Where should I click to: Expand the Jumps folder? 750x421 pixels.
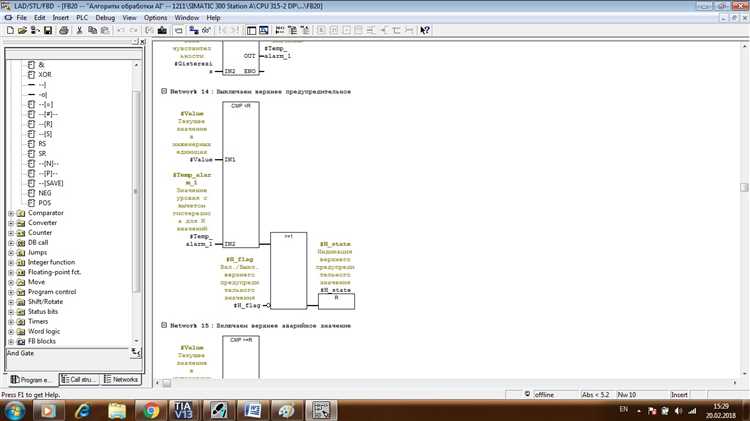tap(11, 253)
